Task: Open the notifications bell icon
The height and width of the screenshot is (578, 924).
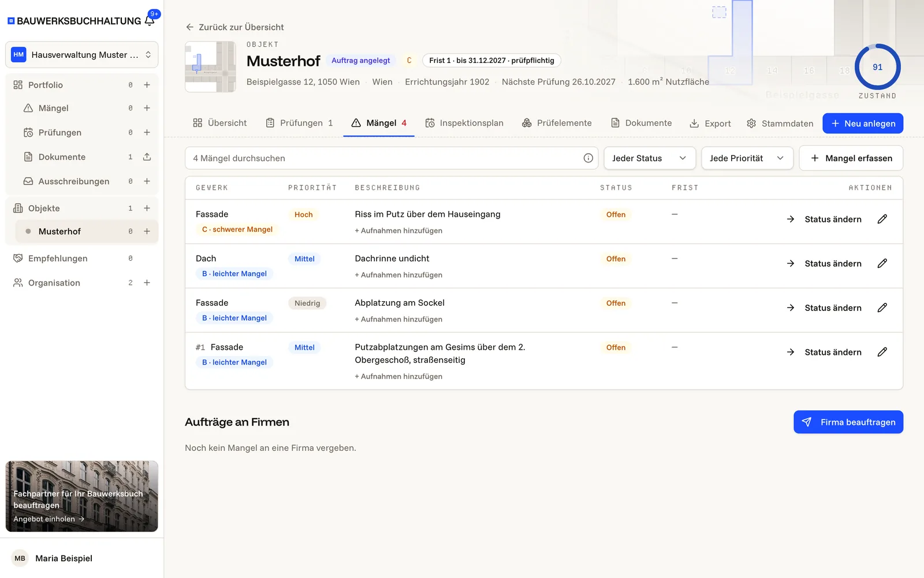Action: tap(150, 20)
